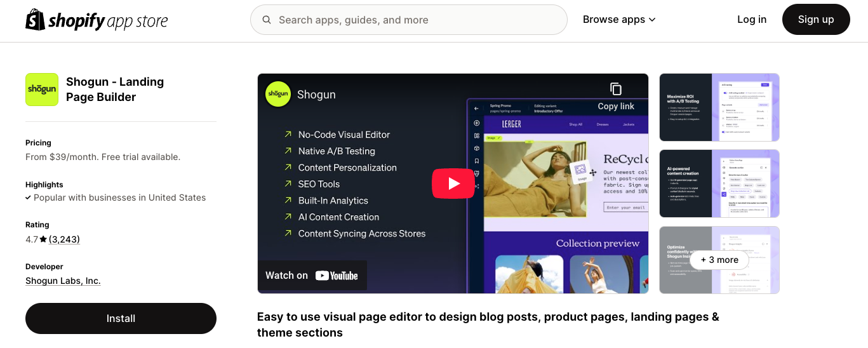The height and width of the screenshot is (348, 868).
Task: Click the Copy link icon in video
Action: click(x=616, y=89)
